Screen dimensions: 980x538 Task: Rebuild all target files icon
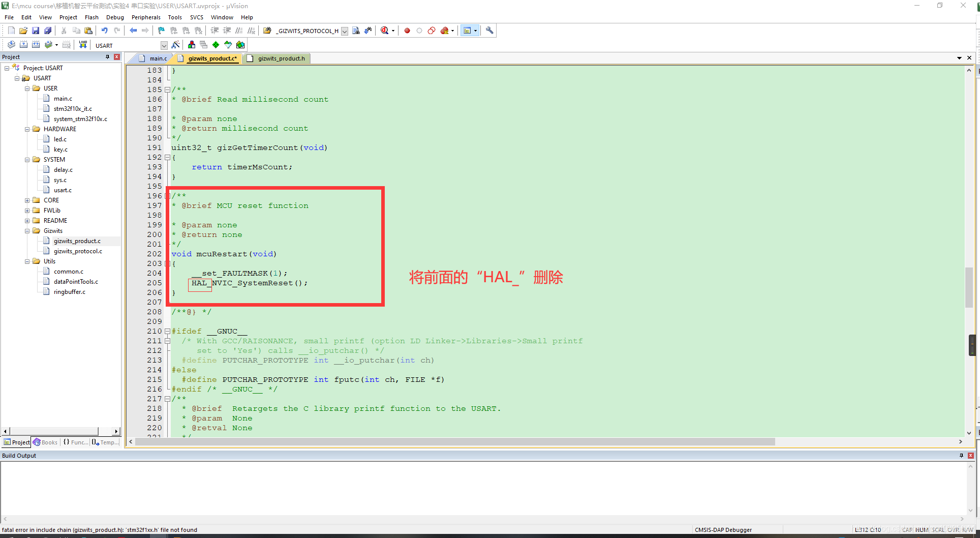(36, 45)
